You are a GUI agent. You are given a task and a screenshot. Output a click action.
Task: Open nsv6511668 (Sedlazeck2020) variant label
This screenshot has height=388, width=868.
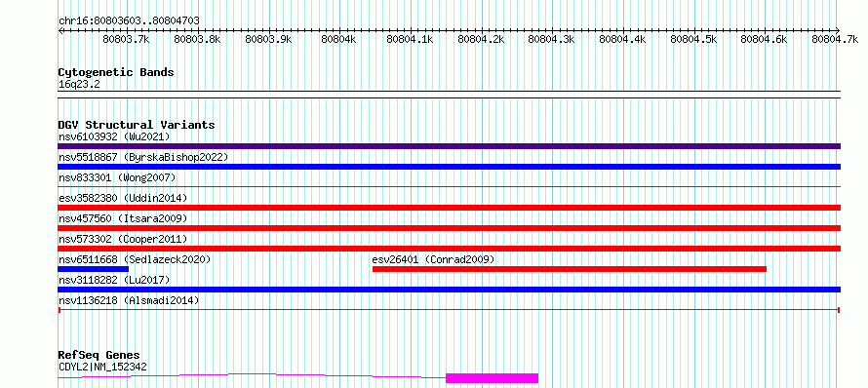pyautogui.click(x=135, y=259)
